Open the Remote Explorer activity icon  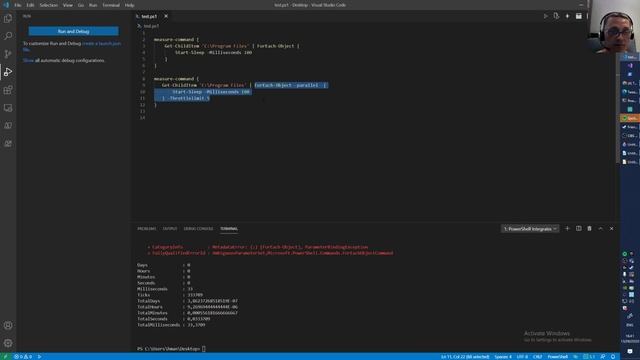pos(8,108)
